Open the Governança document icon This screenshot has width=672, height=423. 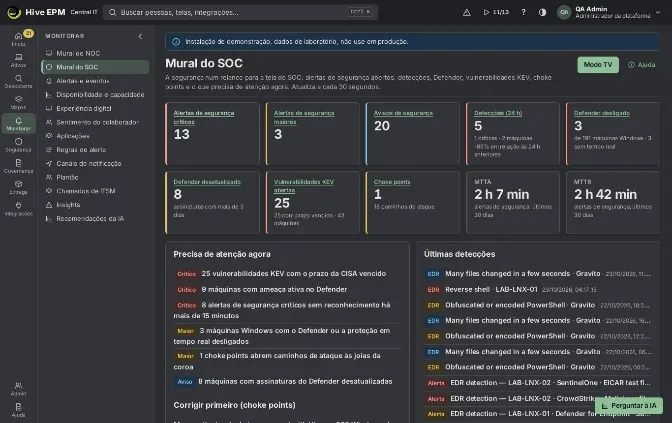[x=18, y=166]
